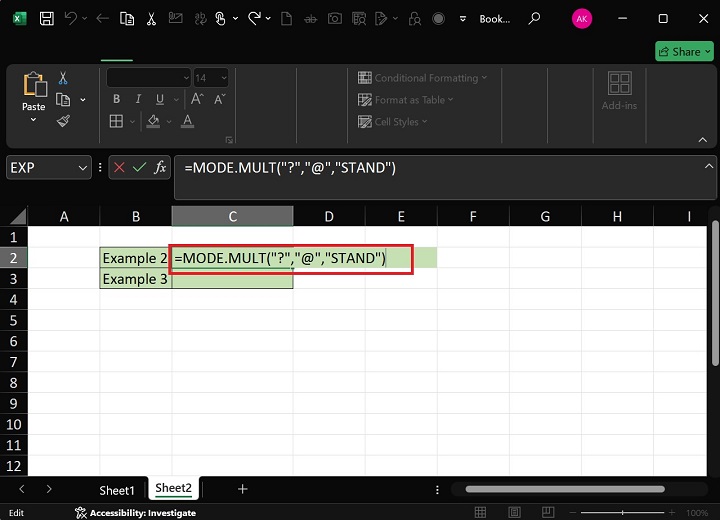720x520 pixels.
Task: Toggle Underline formatting
Action: 160,99
